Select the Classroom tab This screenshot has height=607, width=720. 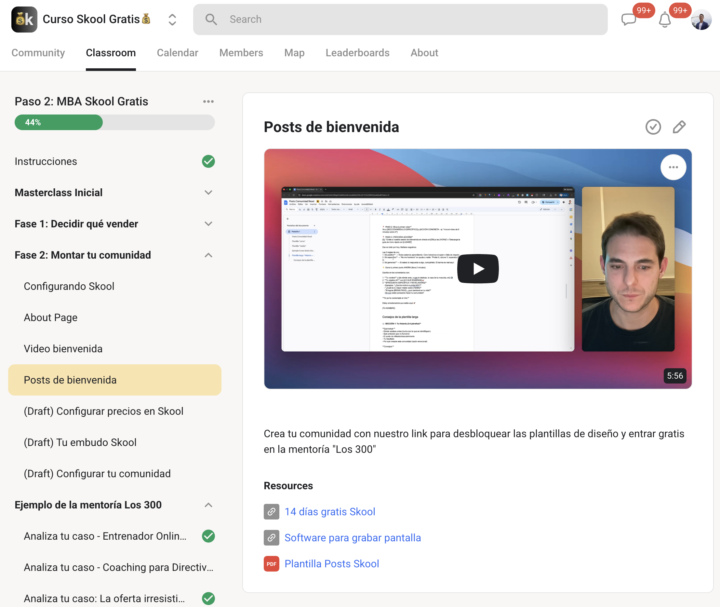[111, 53]
